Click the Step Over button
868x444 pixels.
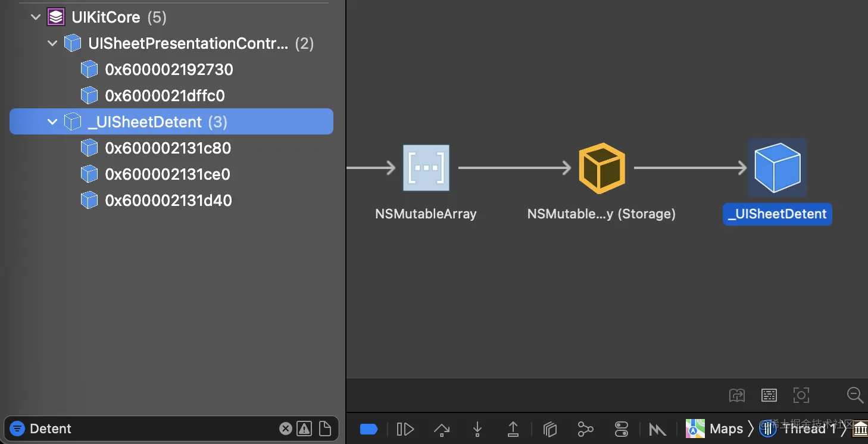(x=442, y=429)
